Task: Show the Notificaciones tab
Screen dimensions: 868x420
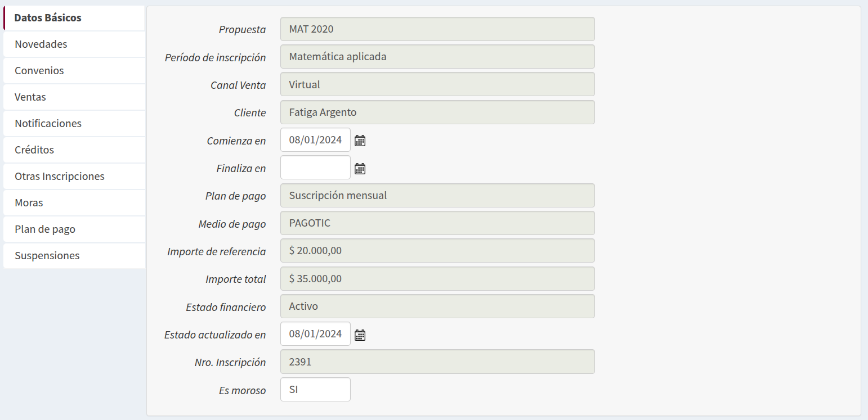Action: (x=74, y=124)
